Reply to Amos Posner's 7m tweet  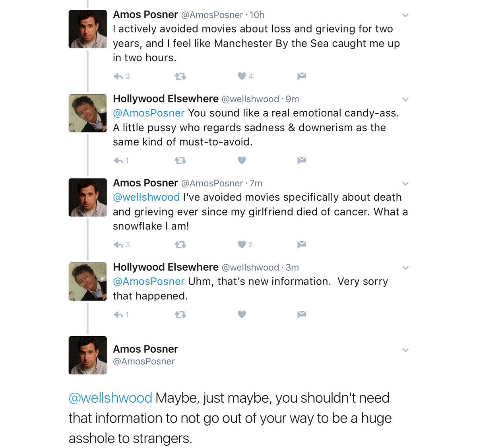(118, 245)
